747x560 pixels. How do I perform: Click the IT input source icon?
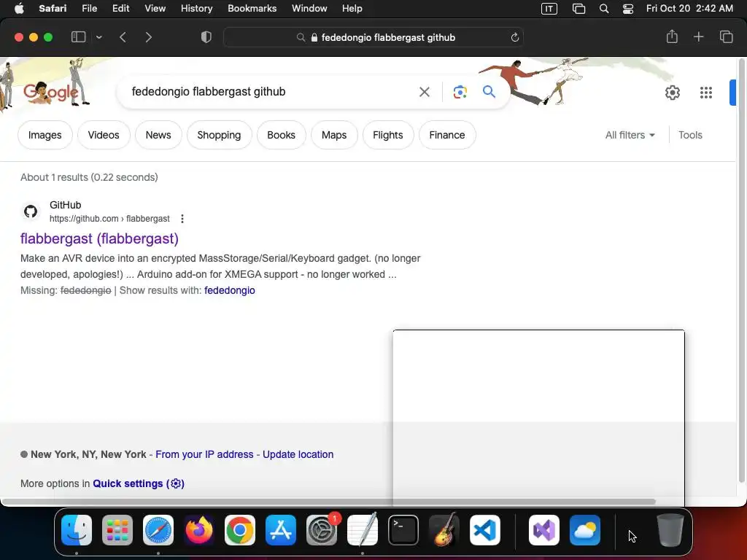click(x=549, y=9)
